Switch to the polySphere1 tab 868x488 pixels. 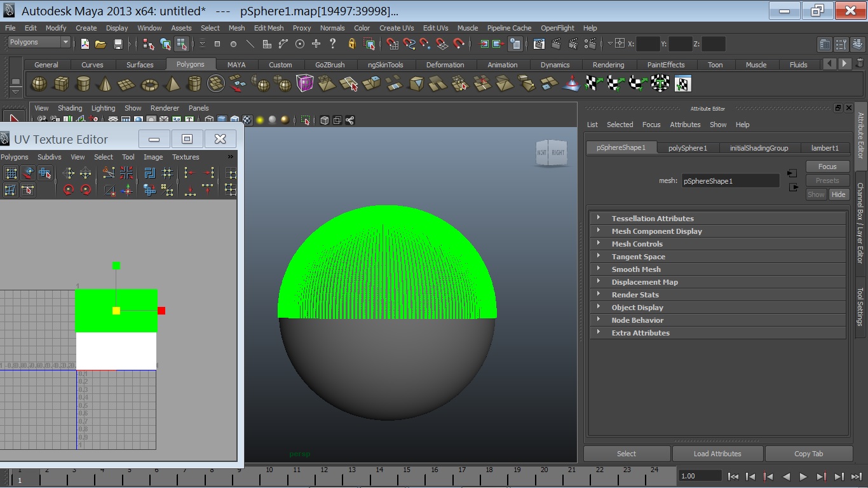point(688,148)
